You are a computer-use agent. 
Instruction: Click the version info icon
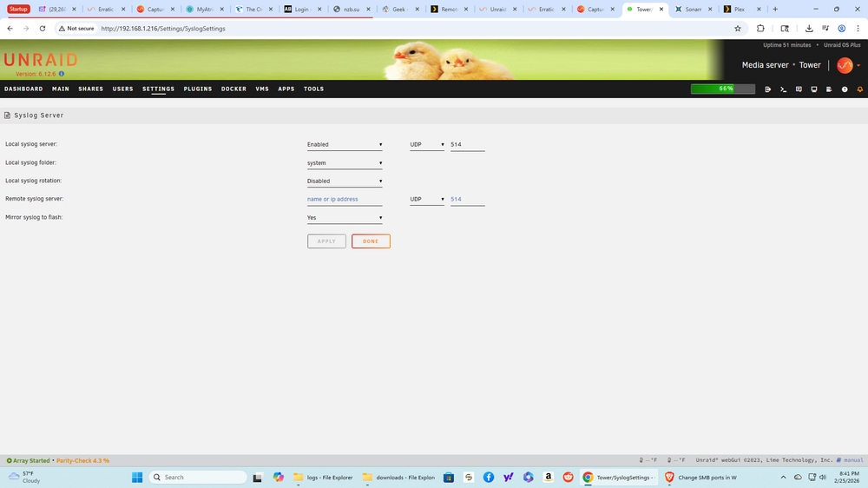coord(62,74)
